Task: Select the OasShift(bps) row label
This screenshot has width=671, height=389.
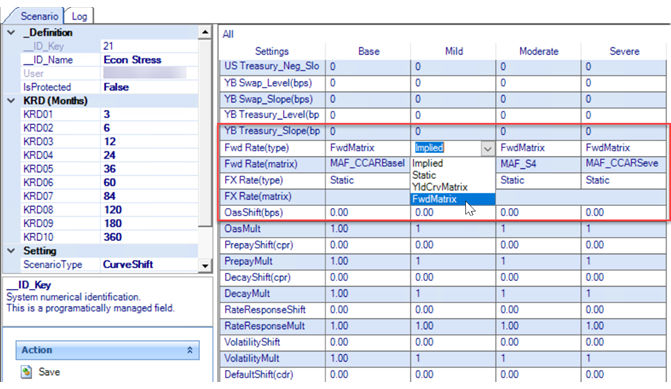Action: coord(253,213)
